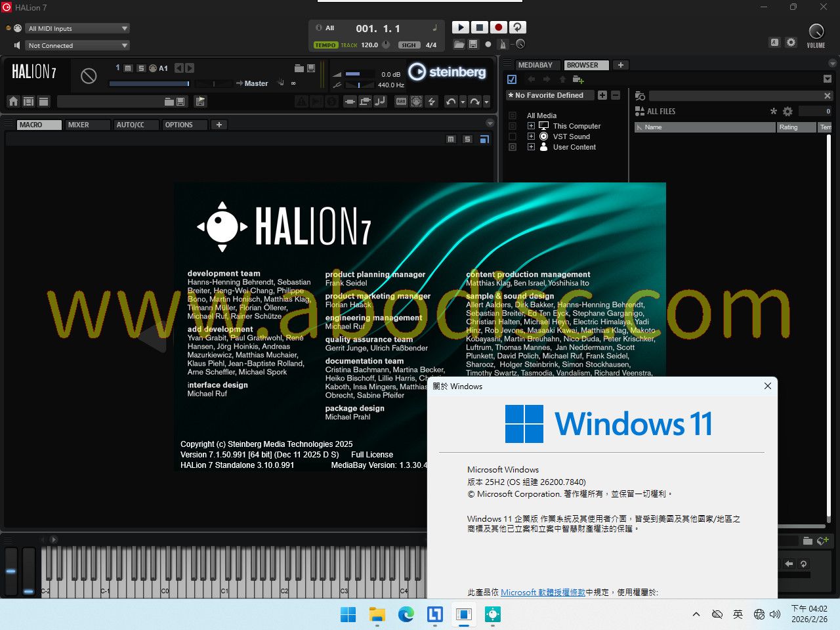Open HALion settings gear icon
This screenshot has width=840, height=630.
coord(791,42)
